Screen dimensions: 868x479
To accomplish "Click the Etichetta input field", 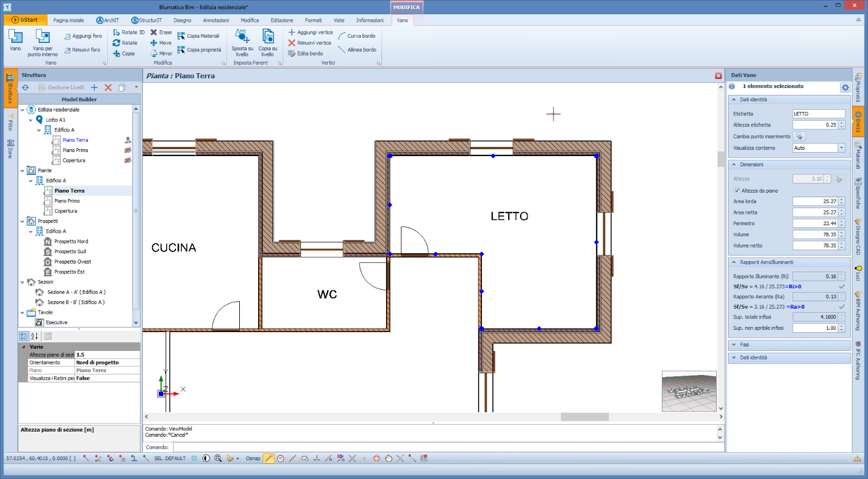I will pos(818,114).
